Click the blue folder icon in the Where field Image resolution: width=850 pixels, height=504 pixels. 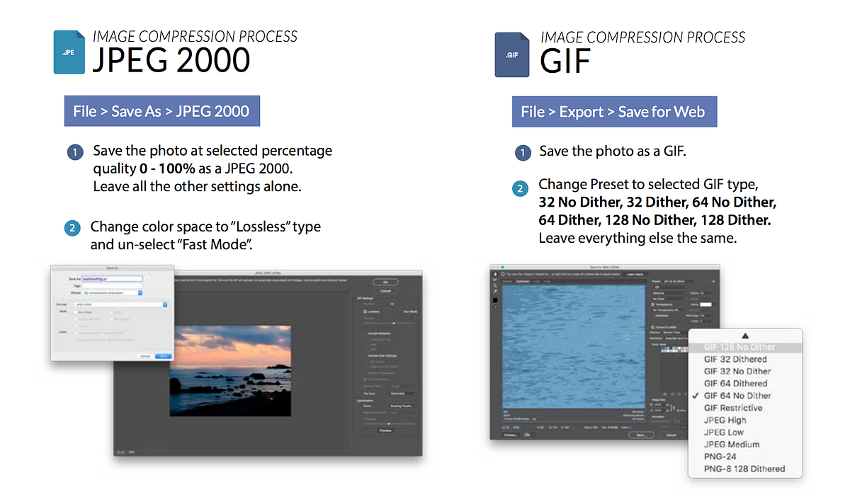click(x=86, y=293)
